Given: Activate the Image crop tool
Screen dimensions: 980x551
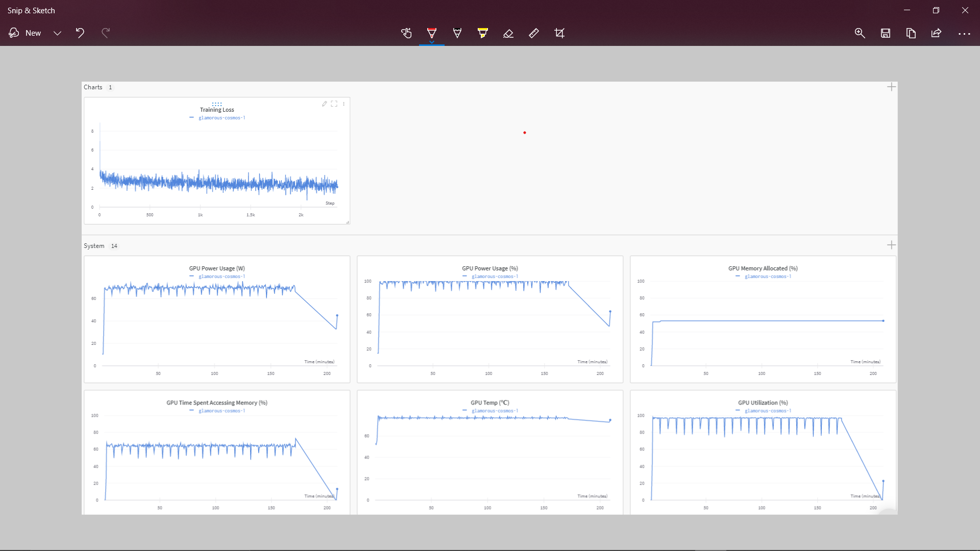Looking at the screenshot, I should [559, 33].
